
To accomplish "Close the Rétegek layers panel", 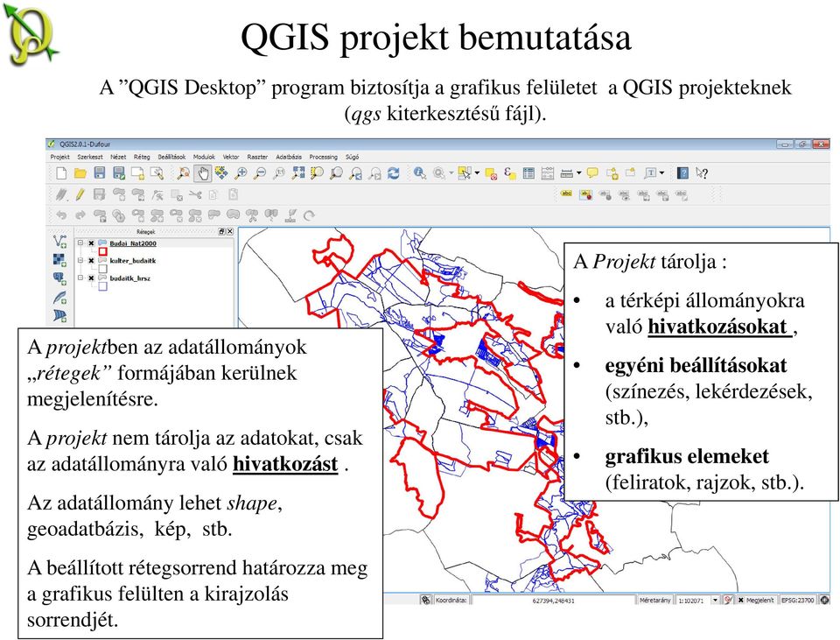I will pyautogui.click(x=230, y=231).
